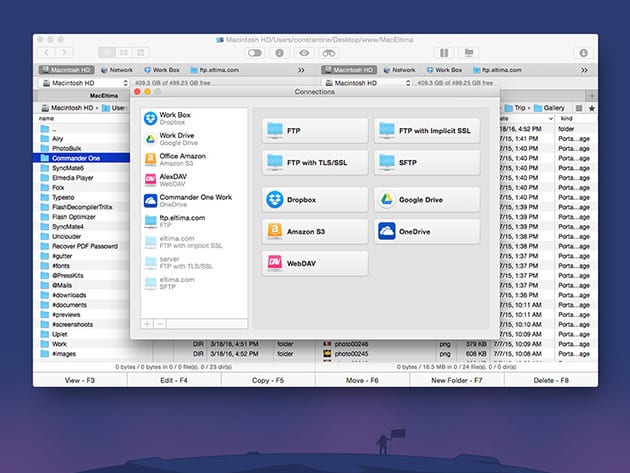Click the rightmost toolbar round icon

583,53
